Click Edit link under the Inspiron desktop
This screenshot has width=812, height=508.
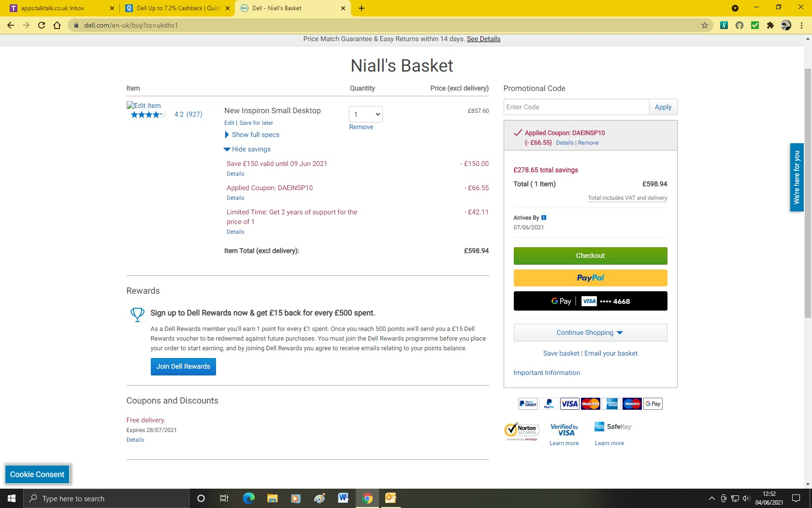[229, 123]
